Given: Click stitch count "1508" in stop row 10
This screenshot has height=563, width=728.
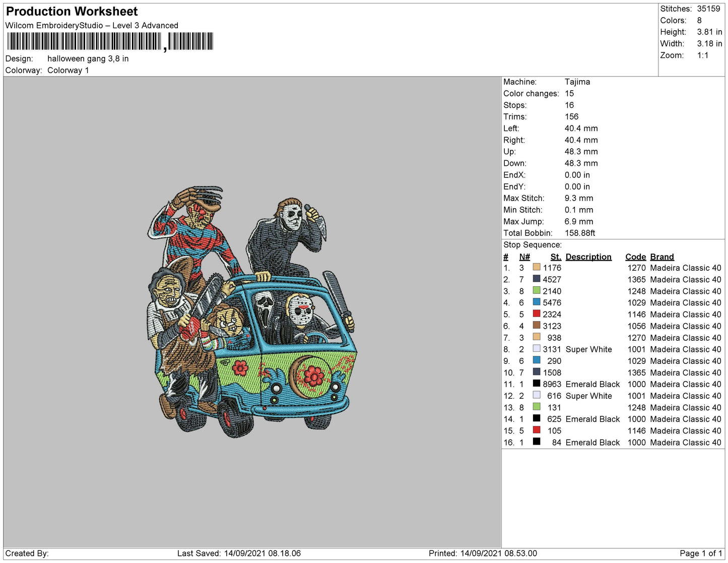Looking at the screenshot, I should pyautogui.click(x=552, y=372).
